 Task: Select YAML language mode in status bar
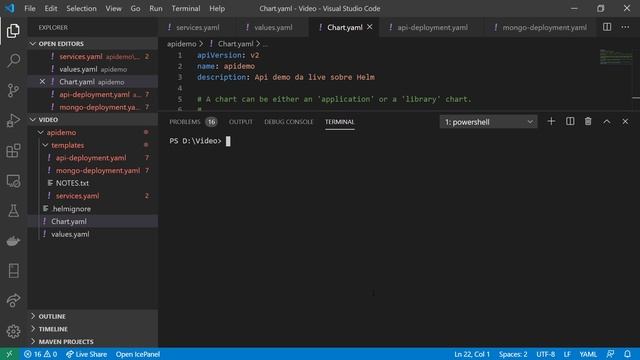(x=588, y=354)
